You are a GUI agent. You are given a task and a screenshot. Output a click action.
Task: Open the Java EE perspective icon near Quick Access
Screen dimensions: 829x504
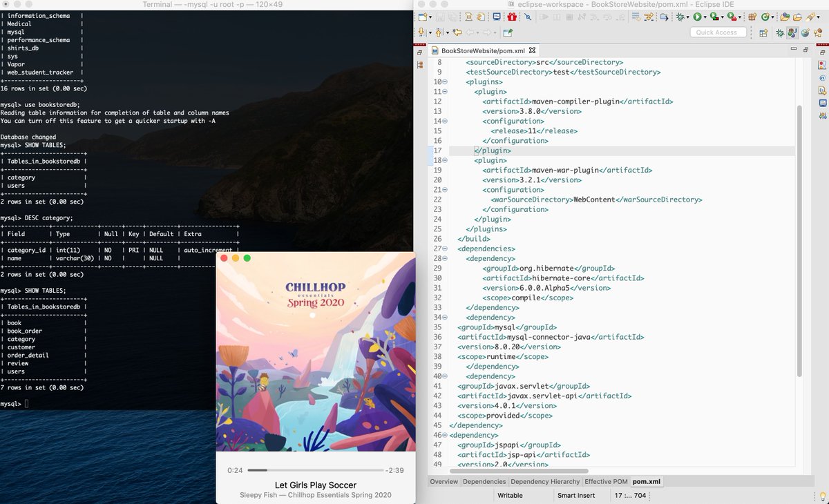[x=791, y=31]
